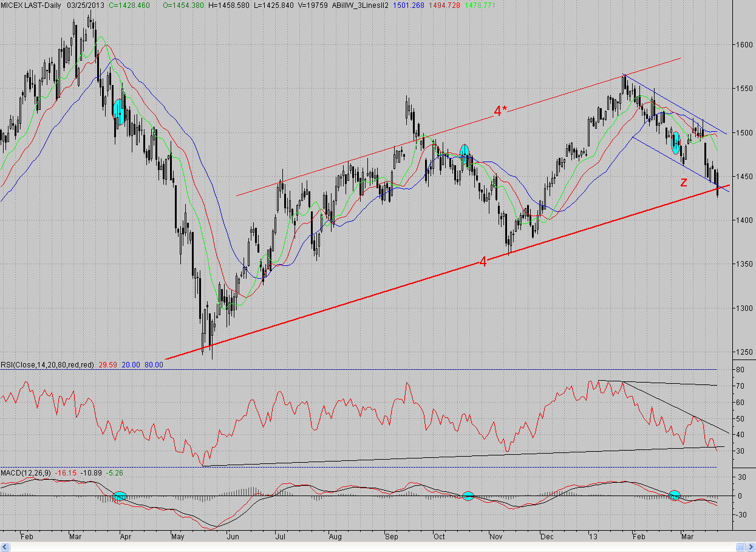The height and width of the screenshot is (552, 756).
Task: Click the "13" year marker on time axis
Action: point(593,537)
